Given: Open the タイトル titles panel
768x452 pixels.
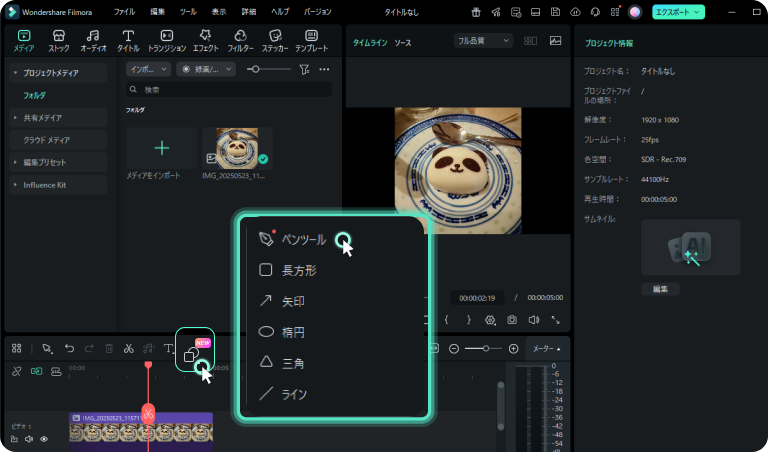Looking at the screenshot, I should coord(128,41).
